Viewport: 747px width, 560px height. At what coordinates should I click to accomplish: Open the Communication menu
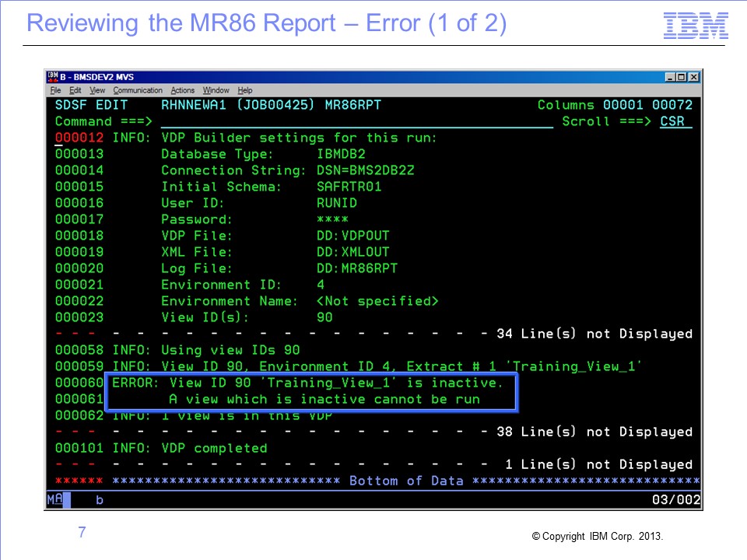click(138, 90)
